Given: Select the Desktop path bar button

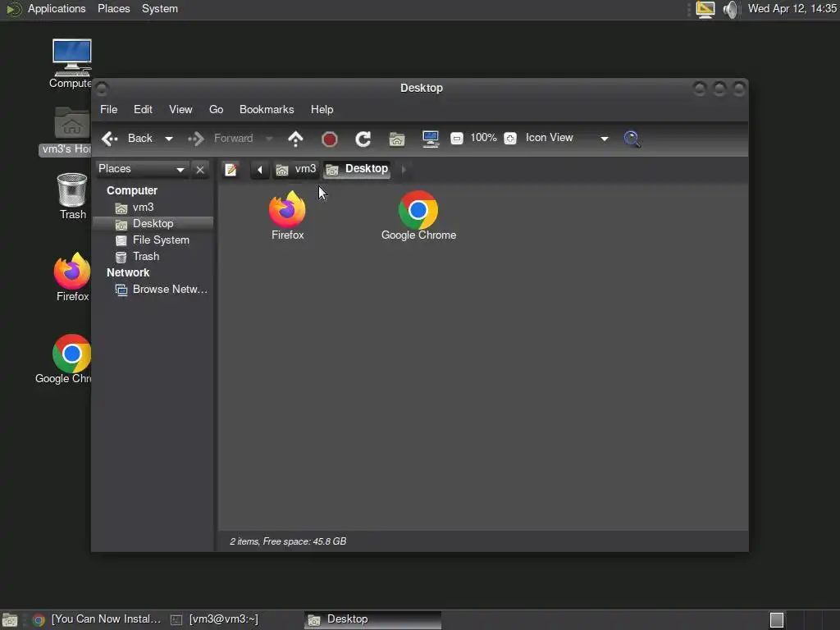Looking at the screenshot, I should click(x=358, y=169).
